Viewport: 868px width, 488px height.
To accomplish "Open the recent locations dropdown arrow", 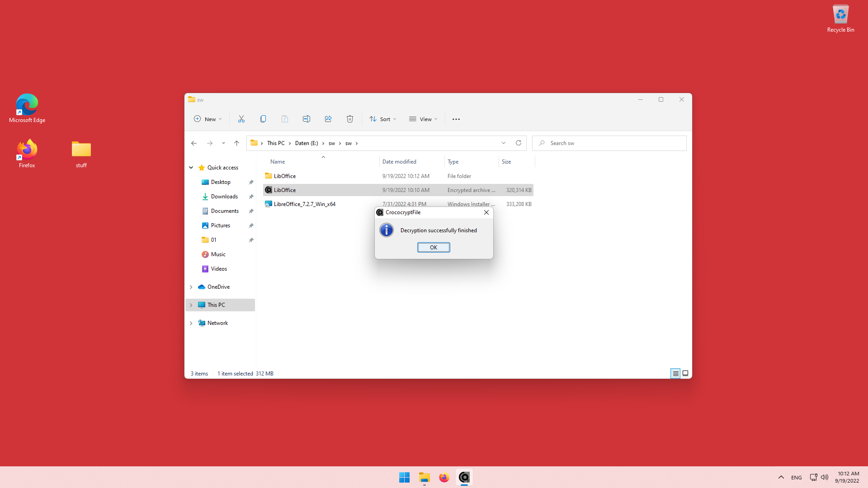I will click(223, 143).
